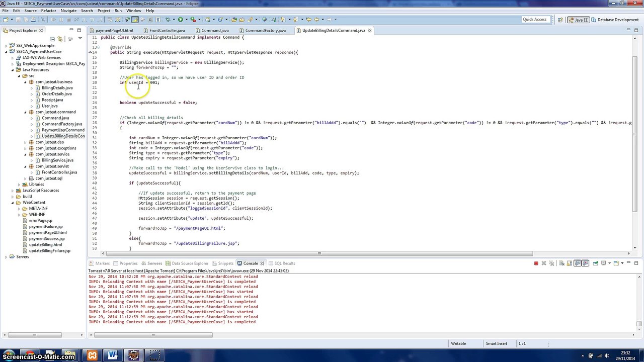Click the Display Selected Console monitor icon
Image resolution: width=644 pixels, height=362 pixels.
coord(603,263)
